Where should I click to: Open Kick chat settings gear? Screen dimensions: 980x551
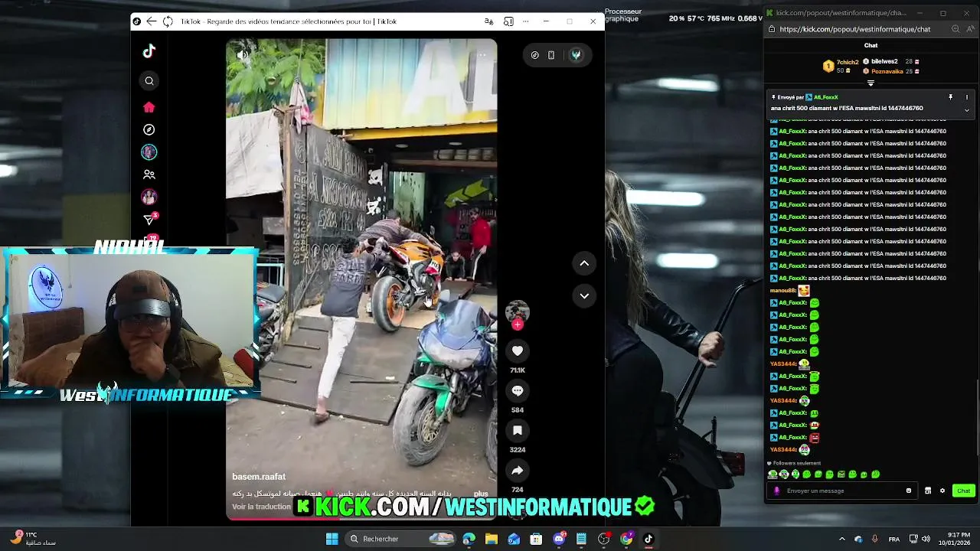tap(942, 491)
